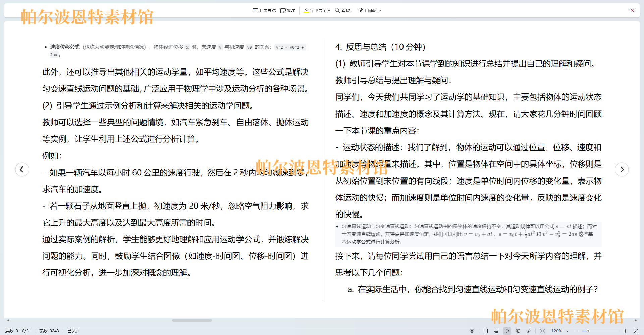Switch to outline view icon
This screenshot has width=644, height=335.
[x=496, y=331]
